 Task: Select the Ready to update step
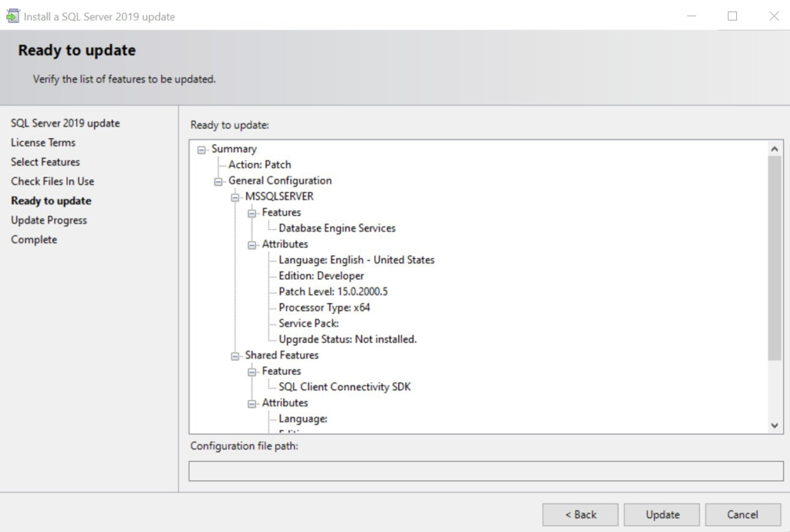52,200
